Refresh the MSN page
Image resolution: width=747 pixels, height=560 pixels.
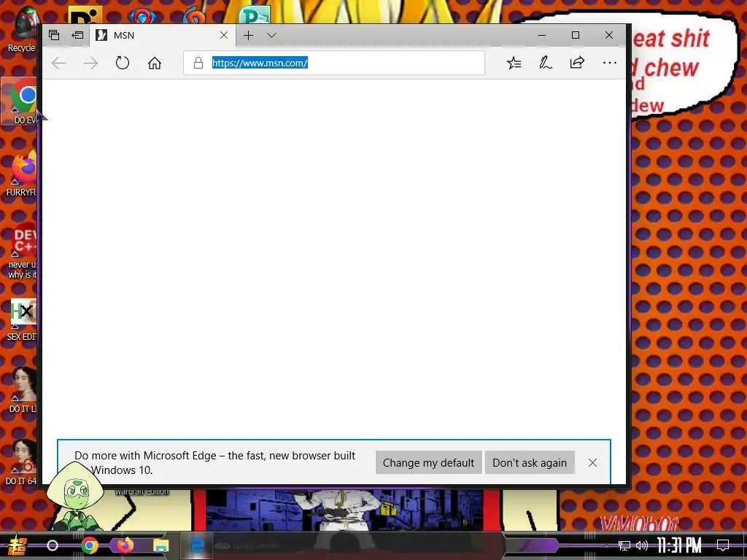(123, 63)
